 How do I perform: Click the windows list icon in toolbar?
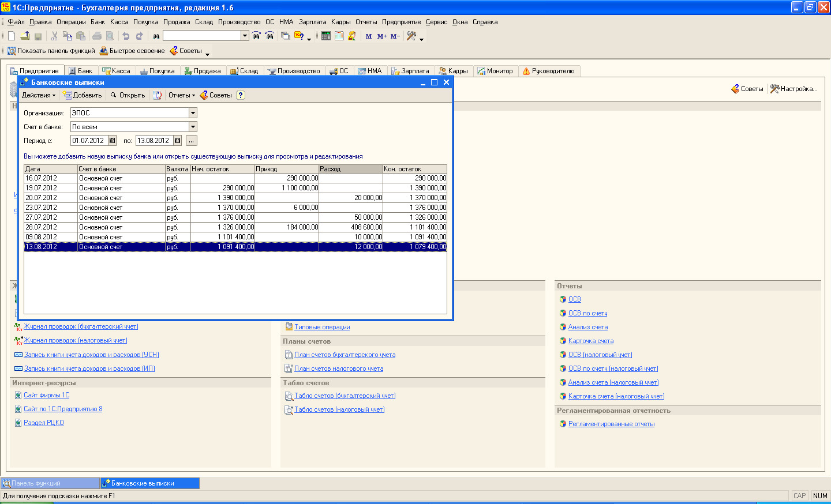[286, 36]
